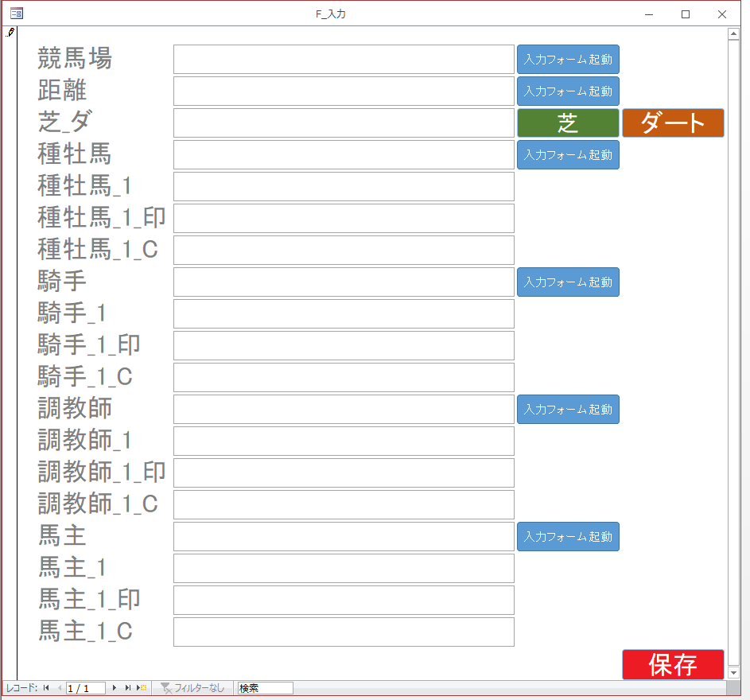Click the vertical scrollbar down arrow
Screen dimensions: 750x700
(x=733, y=673)
